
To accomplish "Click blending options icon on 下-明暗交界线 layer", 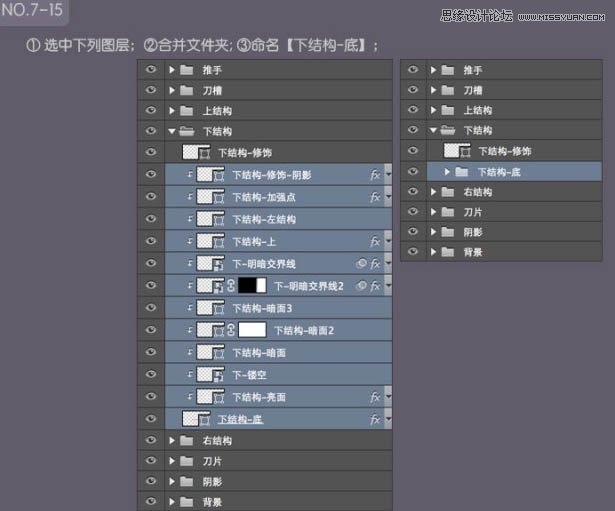I will (361, 264).
